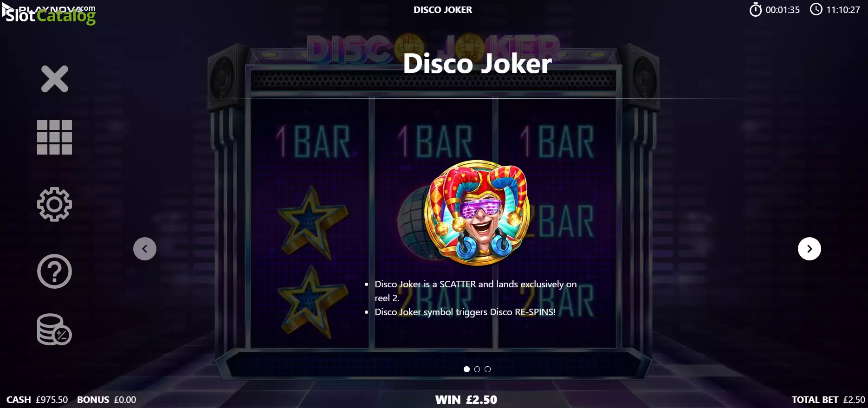
Task: Click the WIN £2.50 display
Action: [x=466, y=400]
